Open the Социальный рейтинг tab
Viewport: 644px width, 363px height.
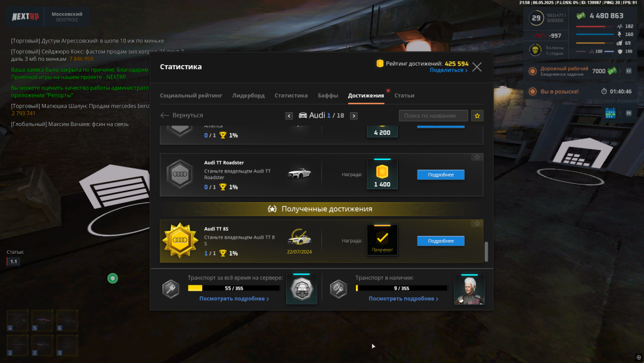[191, 96]
